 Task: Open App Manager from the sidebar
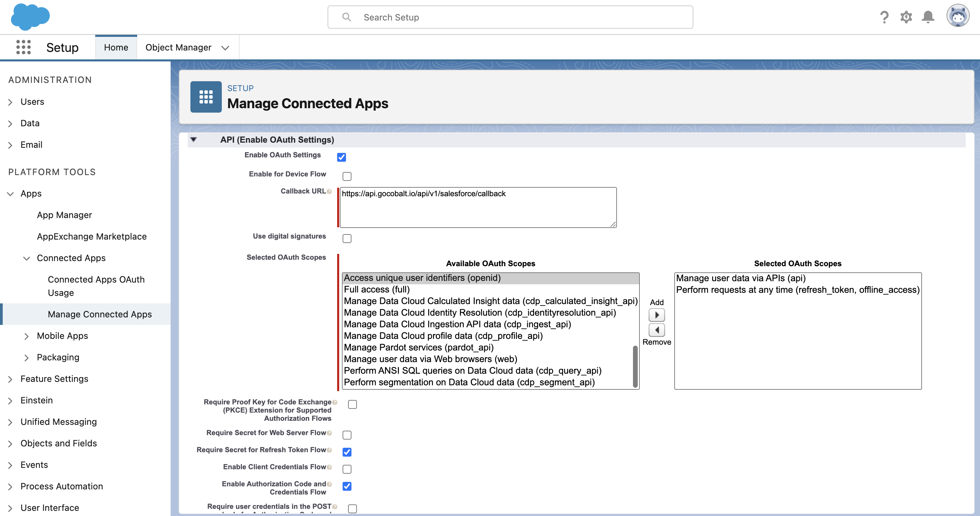[64, 215]
